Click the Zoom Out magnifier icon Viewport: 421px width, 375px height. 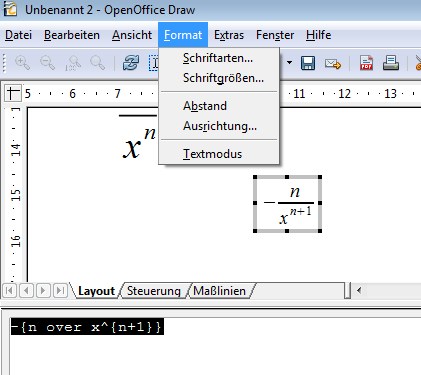47,63
